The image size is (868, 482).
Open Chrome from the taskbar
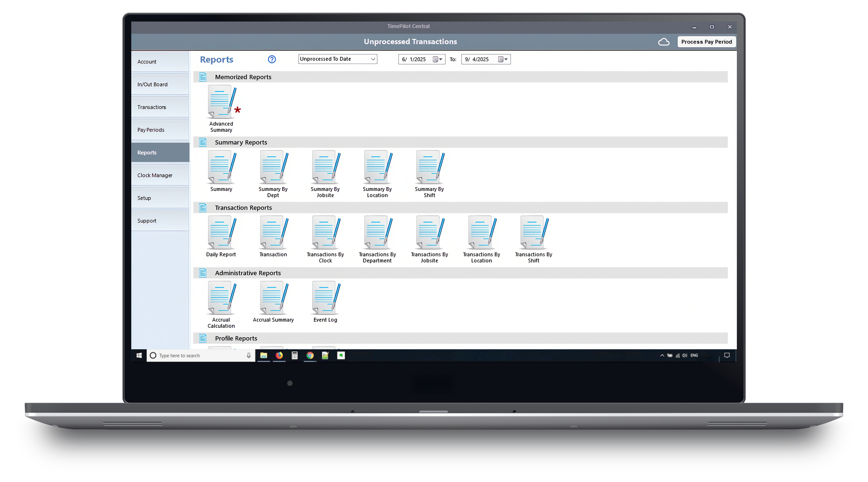pos(310,355)
